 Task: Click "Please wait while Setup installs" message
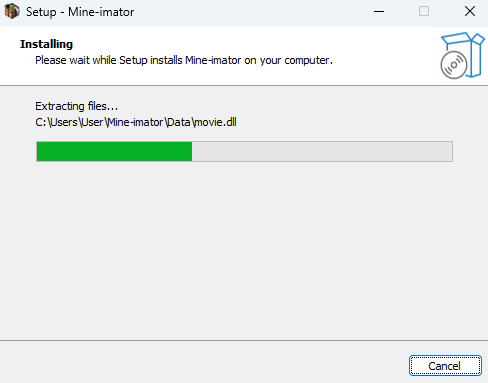point(184,60)
